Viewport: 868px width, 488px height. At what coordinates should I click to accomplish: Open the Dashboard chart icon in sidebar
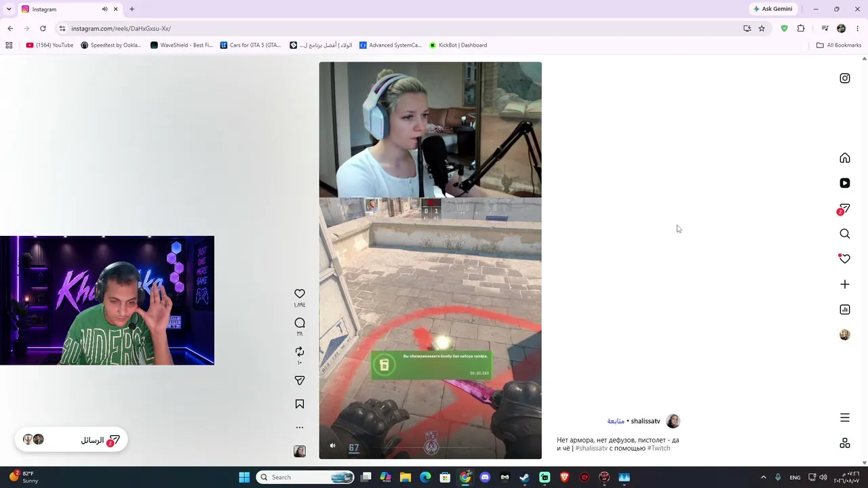[845, 310]
